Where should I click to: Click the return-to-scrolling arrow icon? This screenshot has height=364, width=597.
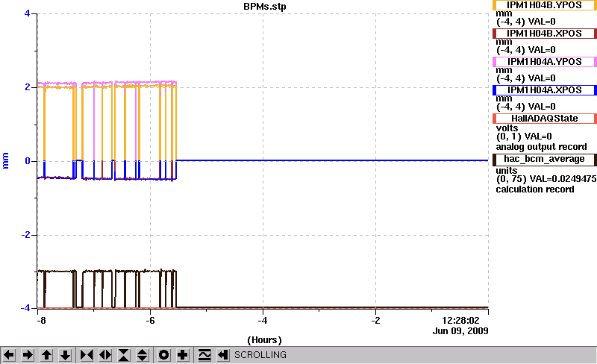pyautogui.click(x=222, y=355)
